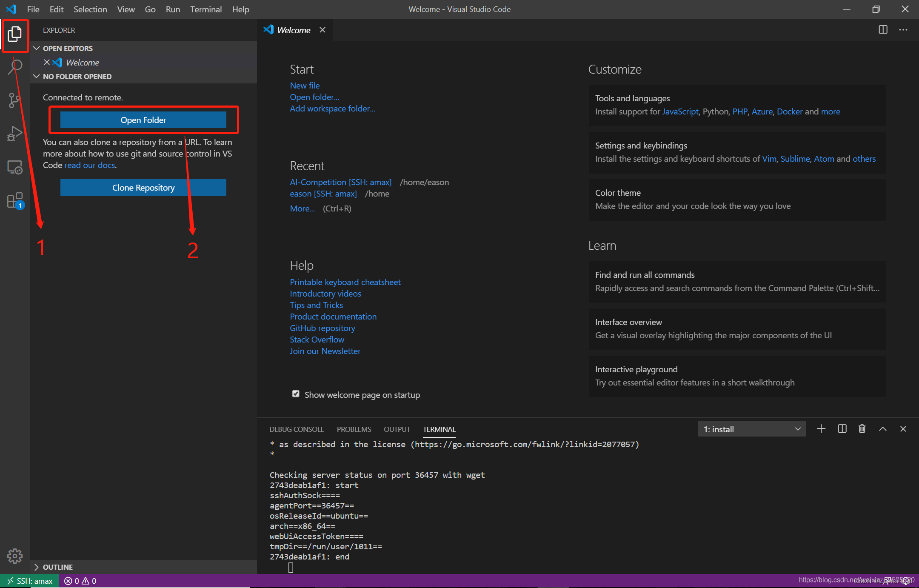Click the Clone Repository button
This screenshot has height=588, width=919.
[143, 188]
